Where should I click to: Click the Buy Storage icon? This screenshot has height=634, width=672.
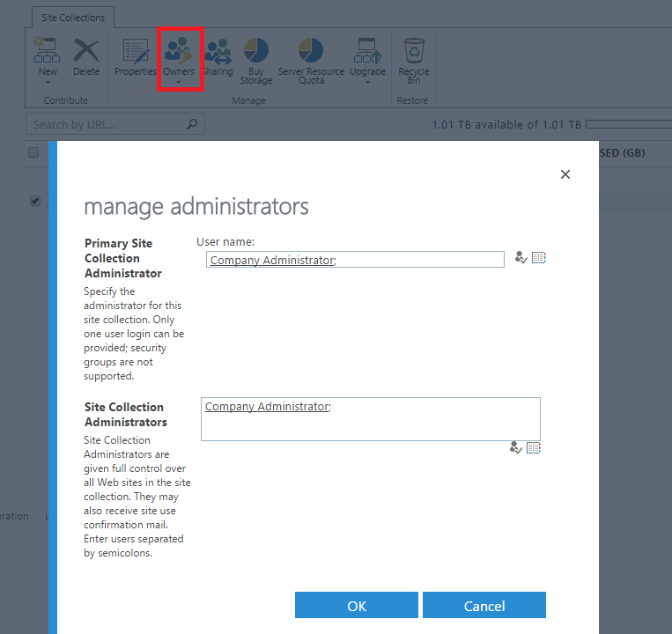click(x=256, y=50)
